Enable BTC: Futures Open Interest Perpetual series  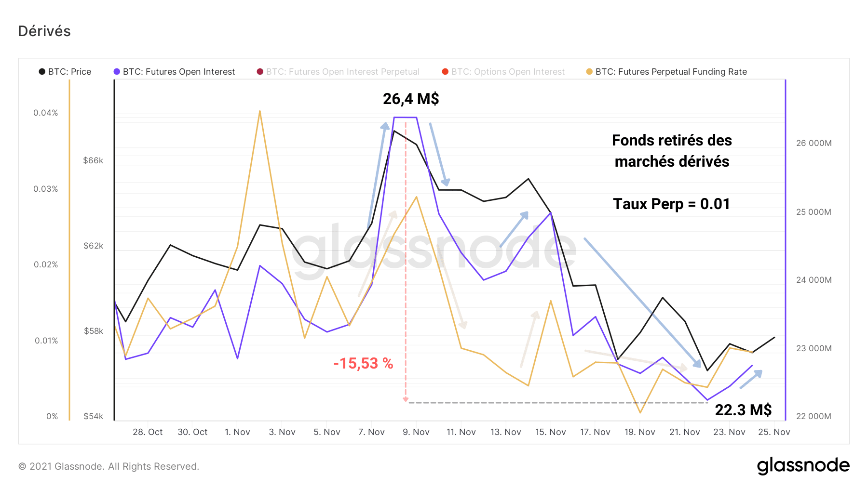[338, 72]
